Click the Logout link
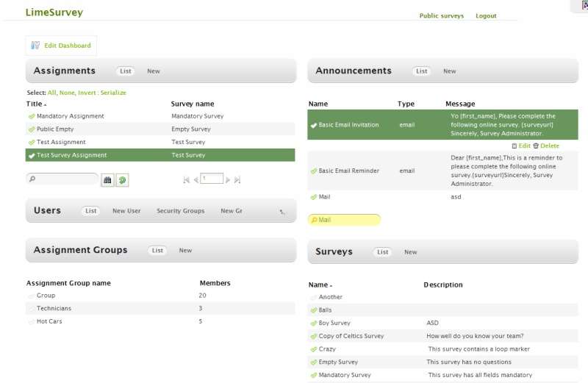 point(486,15)
